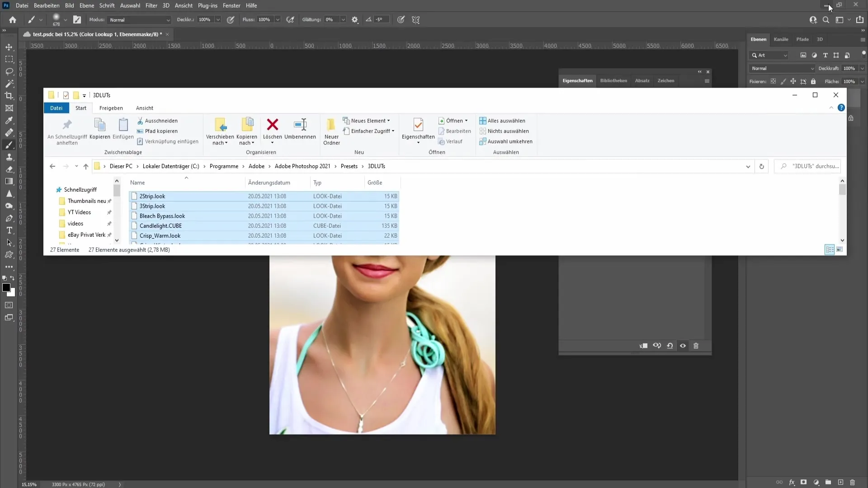This screenshot has width=868, height=488.
Task: Click the Glättung percentage visibility toggle
Action: click(344, 20)
